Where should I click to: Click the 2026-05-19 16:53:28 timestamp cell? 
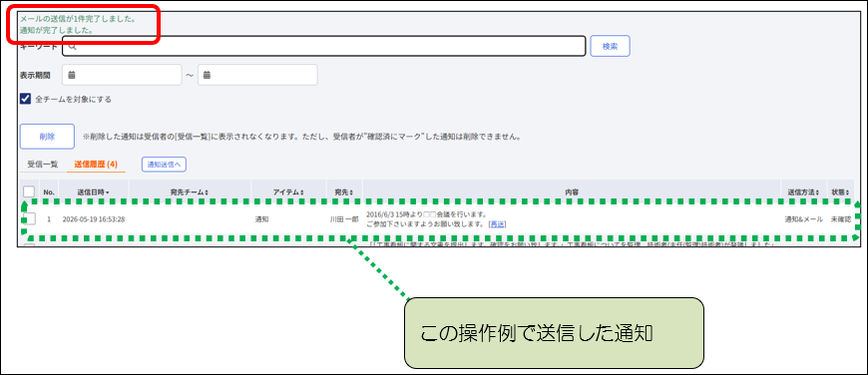tap(94, 219)
